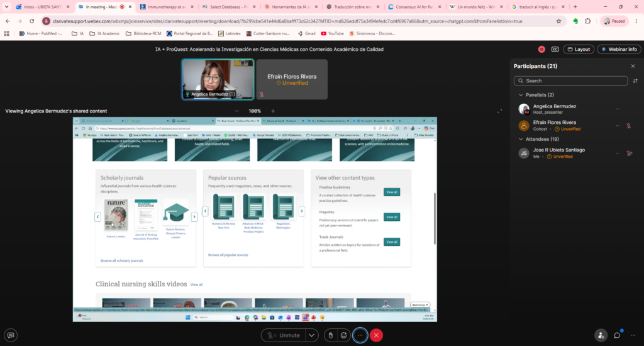Raise hand using the hand icon
The image size is (644, 346).
331,335
